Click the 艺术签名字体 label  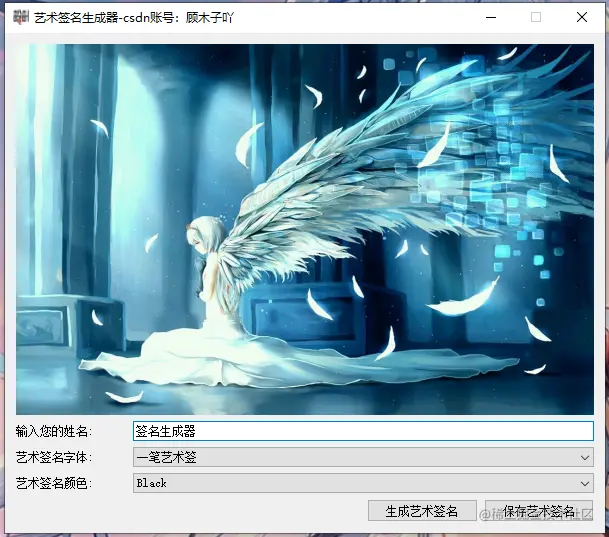click(53, 457)
